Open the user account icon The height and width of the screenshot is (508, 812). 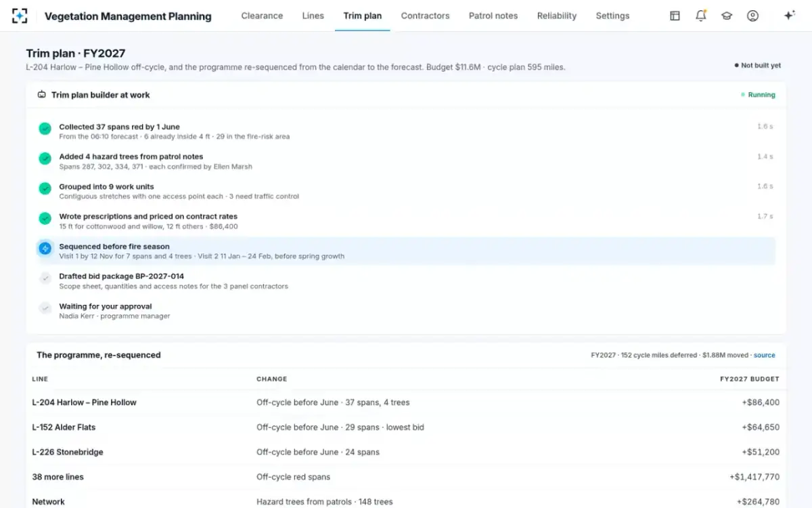752,16
